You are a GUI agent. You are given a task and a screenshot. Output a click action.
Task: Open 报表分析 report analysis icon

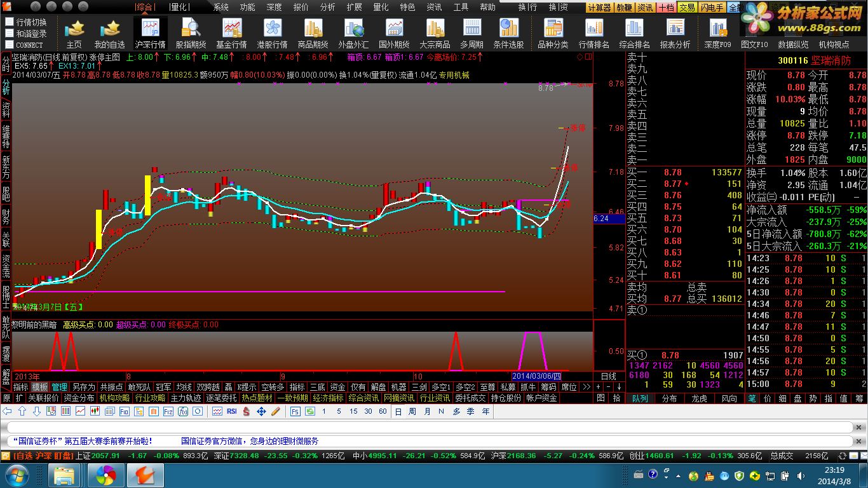[x=675, y=34]
